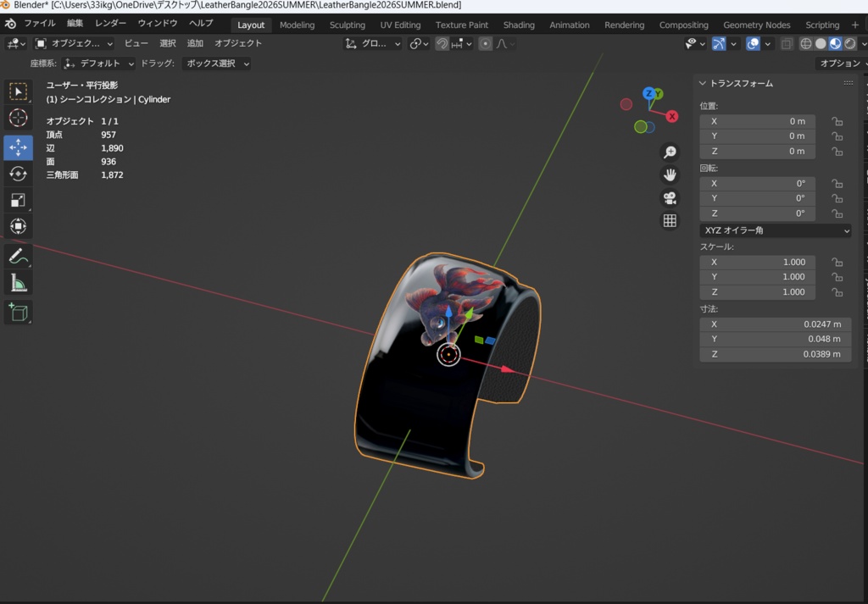
Task: Click the dimensions Z 0.0389 m field
Action: pos(776,354)
